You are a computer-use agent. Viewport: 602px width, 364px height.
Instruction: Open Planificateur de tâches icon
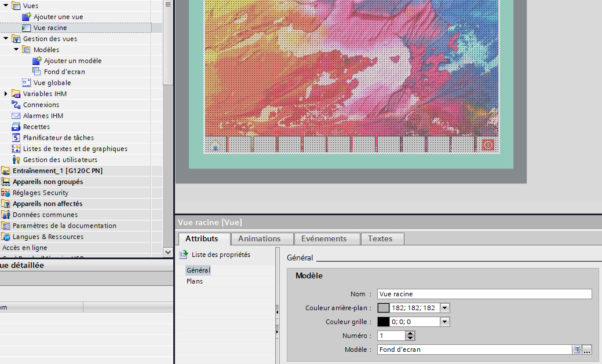tap(16, 138)
